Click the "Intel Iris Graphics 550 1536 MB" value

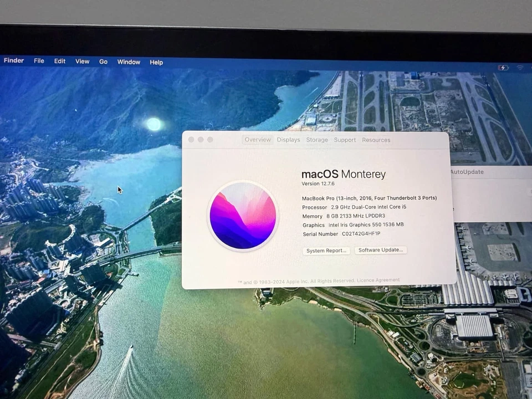[x=366, y=224]
